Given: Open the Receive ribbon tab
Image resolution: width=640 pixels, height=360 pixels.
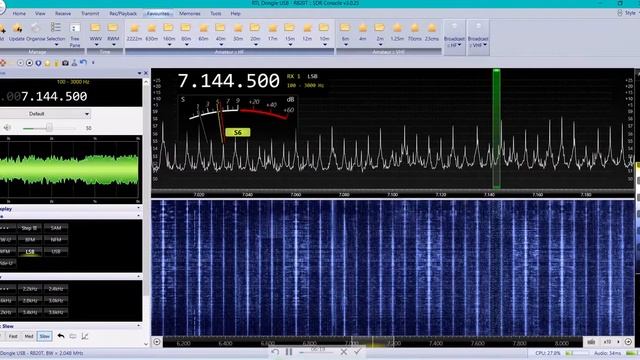Looking at the screenshot, I should pyautogui.click(x=63, y=13).
